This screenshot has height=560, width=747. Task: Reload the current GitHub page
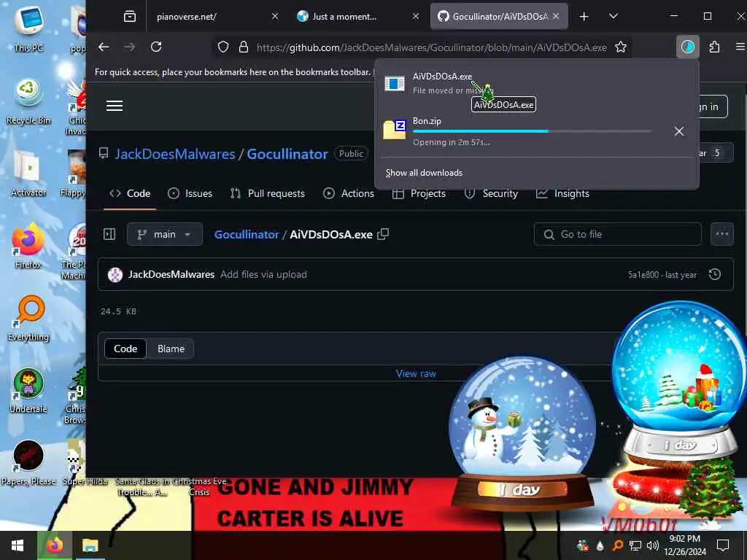click(x=156, y=47)
